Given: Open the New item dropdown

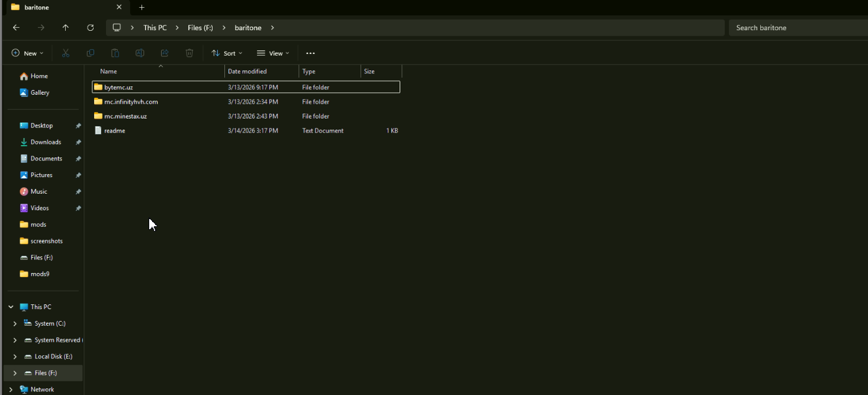Looking at the screenshot, I should pyautogui.click(x=27, y=53).
